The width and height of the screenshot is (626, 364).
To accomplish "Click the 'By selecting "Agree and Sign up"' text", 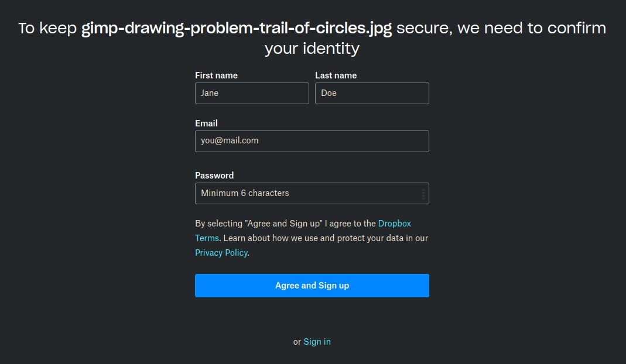I will point(259,224).
